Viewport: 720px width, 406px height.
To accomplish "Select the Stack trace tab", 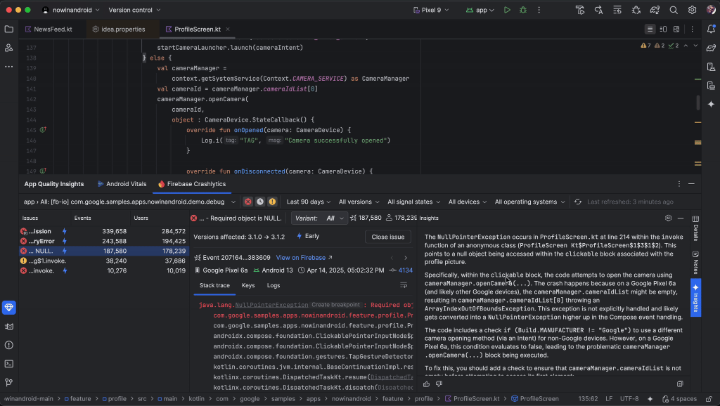I will [214, 285].
